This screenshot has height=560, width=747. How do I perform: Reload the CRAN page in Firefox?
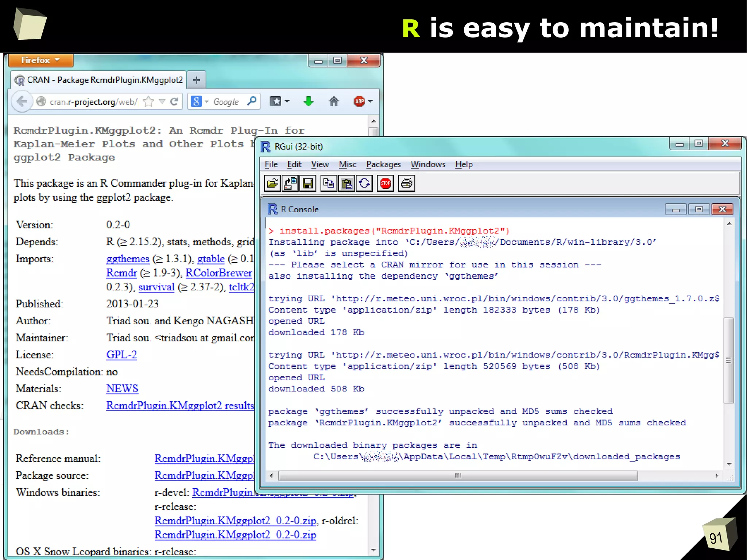[174, 101]
